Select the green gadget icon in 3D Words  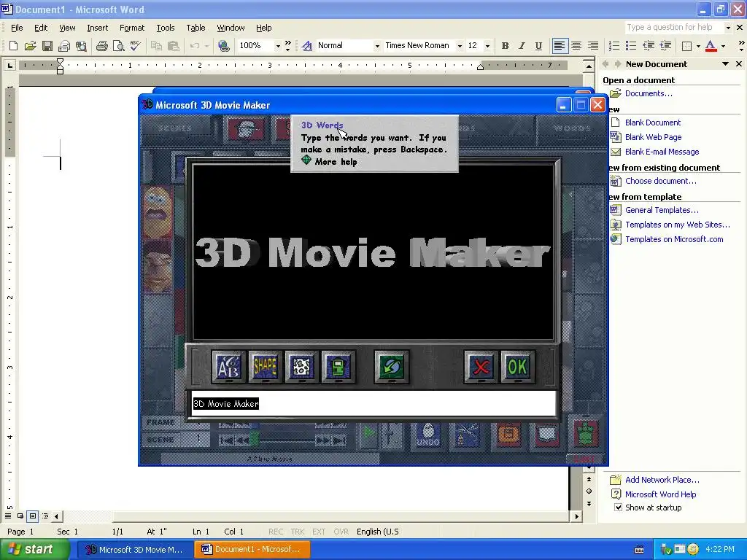[338, 367]
